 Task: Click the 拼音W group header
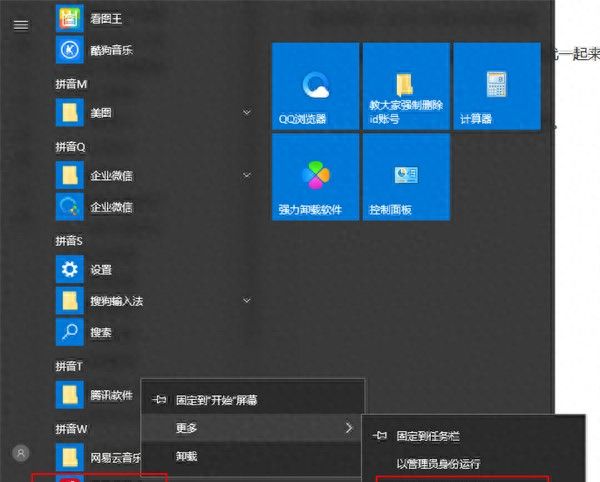71,429
